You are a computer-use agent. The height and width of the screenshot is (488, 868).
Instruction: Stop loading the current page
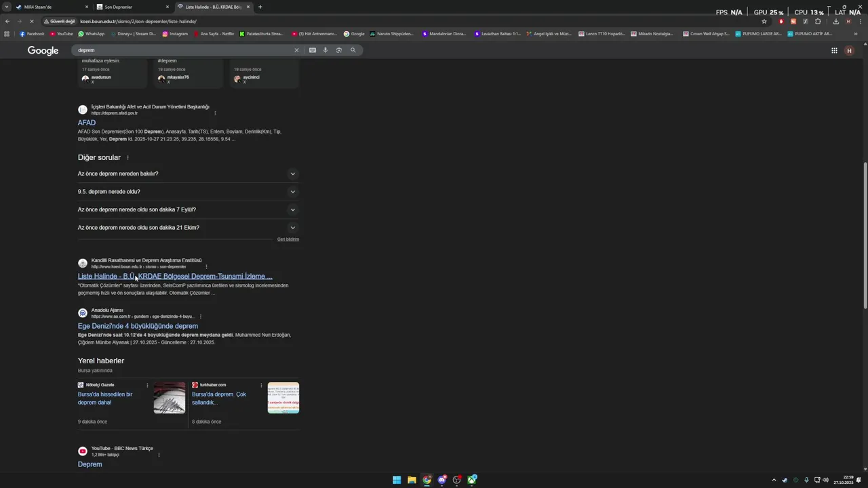31,21
